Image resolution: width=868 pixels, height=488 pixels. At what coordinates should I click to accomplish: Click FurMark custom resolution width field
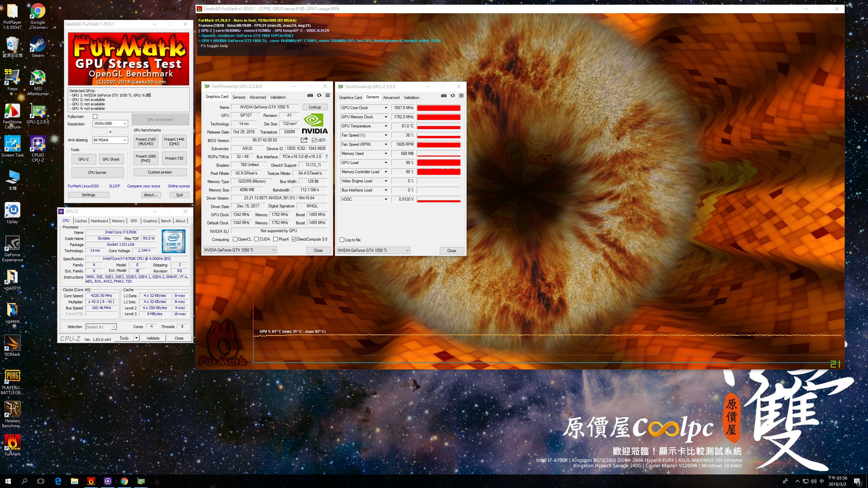(x=100, y=131)
